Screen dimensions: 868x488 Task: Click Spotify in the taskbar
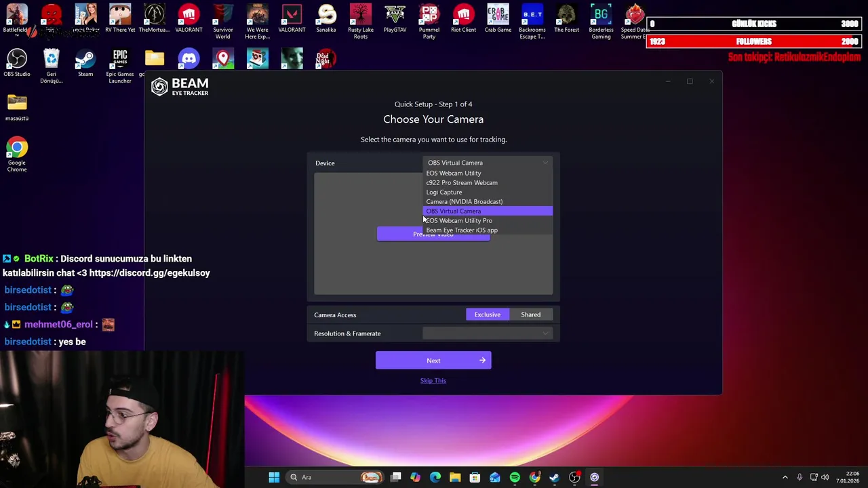pyautogui.click(x=515, y=477)
